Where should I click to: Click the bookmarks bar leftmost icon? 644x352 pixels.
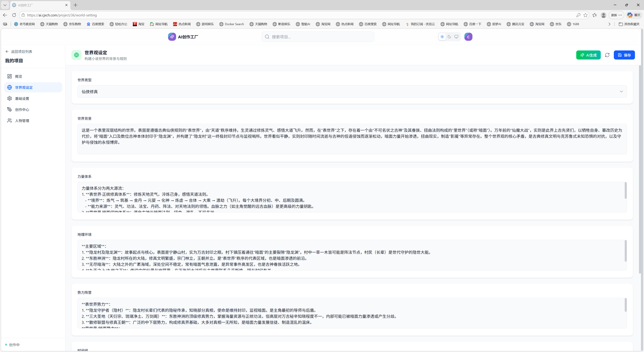click(5, 24)
